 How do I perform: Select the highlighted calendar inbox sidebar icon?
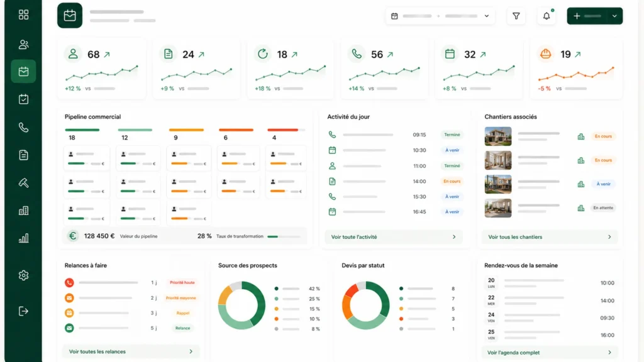pyautogui.click(x=23, y=72)
